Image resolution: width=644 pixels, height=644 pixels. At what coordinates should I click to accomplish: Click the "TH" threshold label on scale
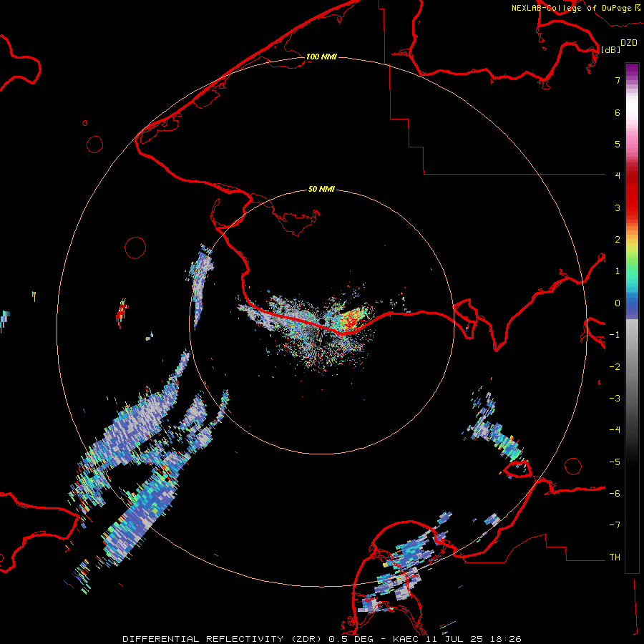(x=615, y=557)
